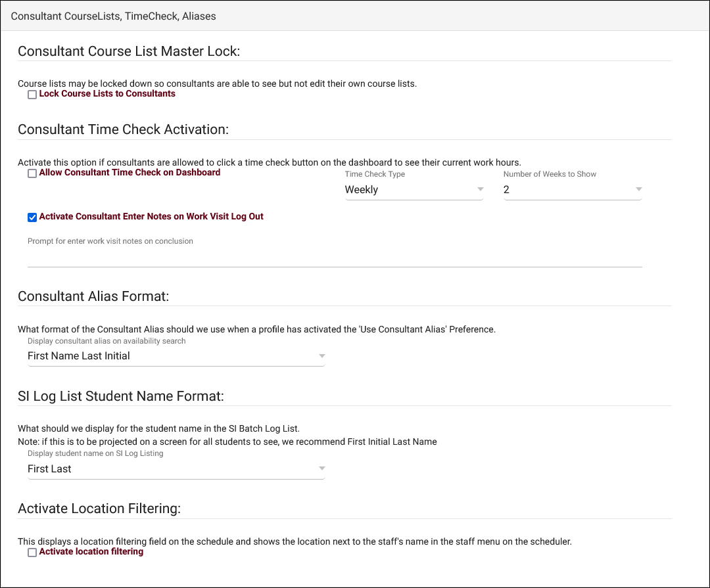Click the Consultant Alias Format heading
Viewport: 710px width, 588px height.
tap(93, 296)
